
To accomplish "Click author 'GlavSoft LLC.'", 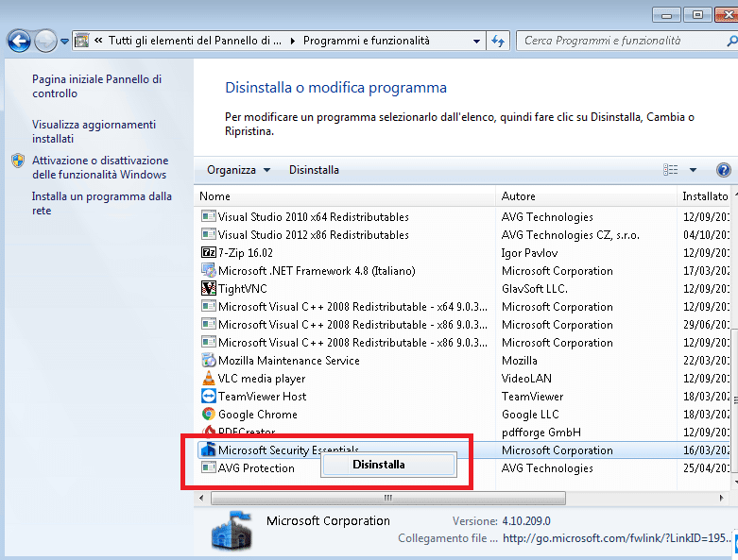I will pos(535,289).
